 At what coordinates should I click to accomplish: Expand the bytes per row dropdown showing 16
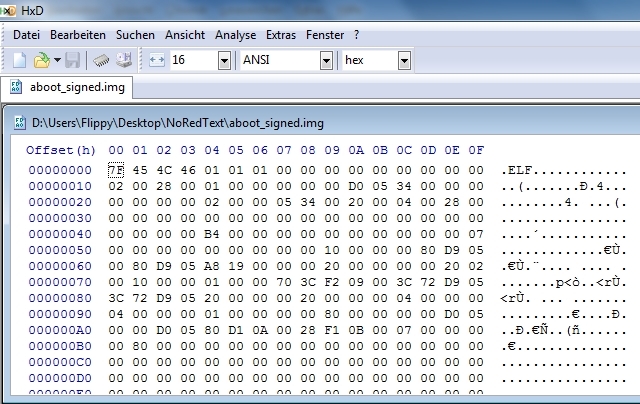point(223,61)
